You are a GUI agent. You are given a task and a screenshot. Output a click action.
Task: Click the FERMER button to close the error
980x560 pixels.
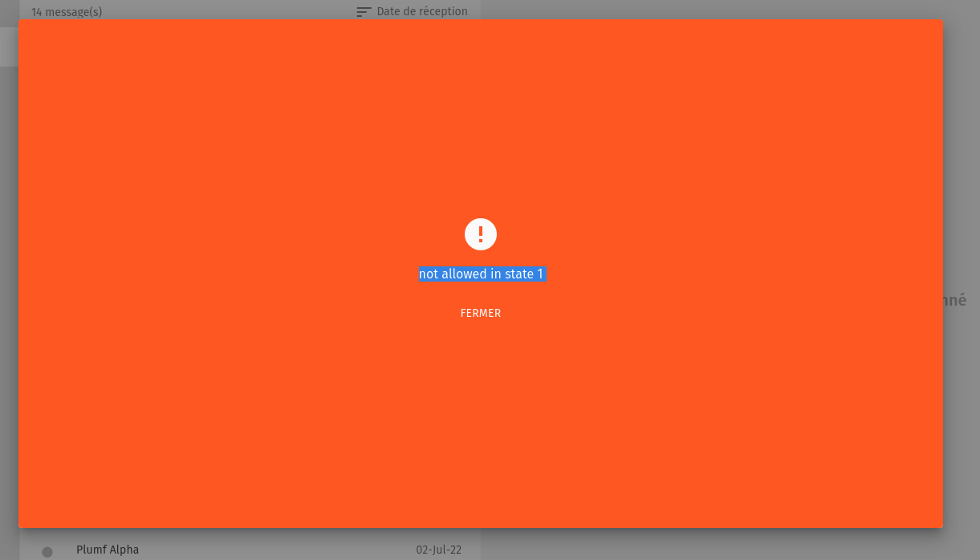point(480,313)
